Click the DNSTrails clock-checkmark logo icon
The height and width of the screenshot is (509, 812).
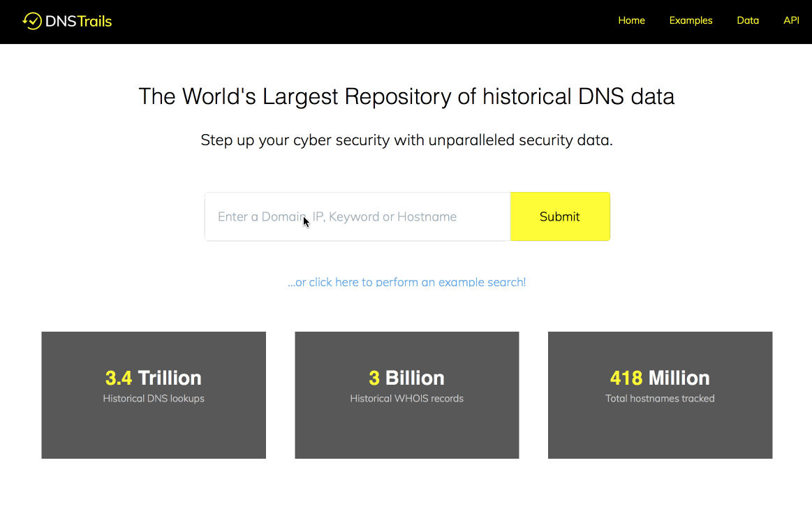(32, 21)
